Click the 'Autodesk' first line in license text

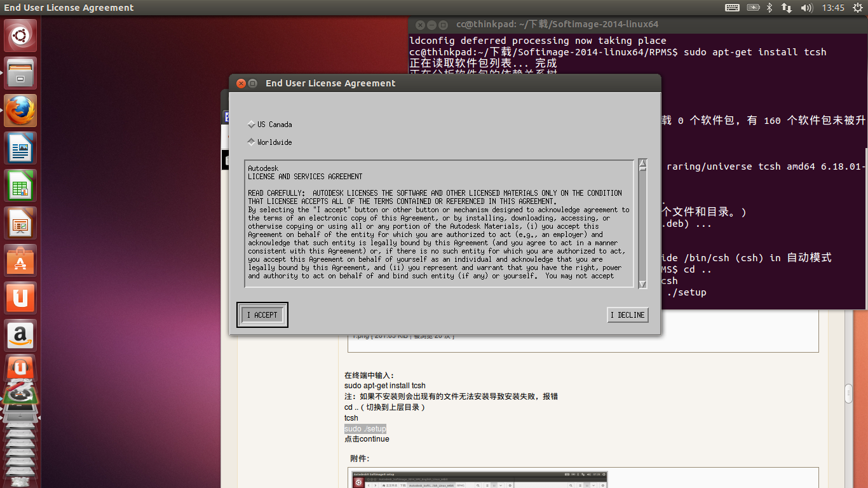[263, 168]
